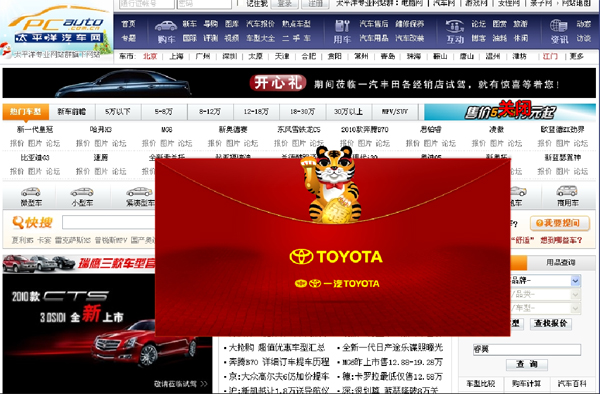
Task: Switch to the 新车前瞻 tab
Action: click(72, 112)
